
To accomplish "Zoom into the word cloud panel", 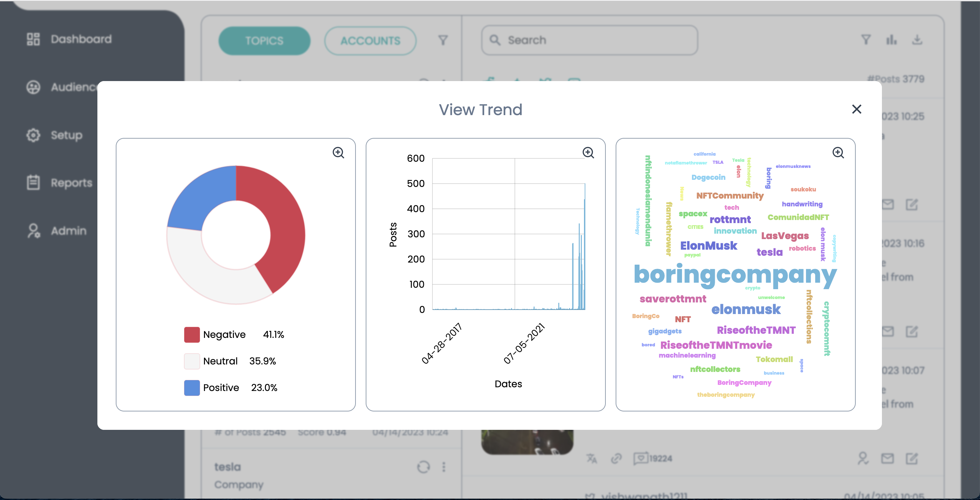I will click(838, 153).
